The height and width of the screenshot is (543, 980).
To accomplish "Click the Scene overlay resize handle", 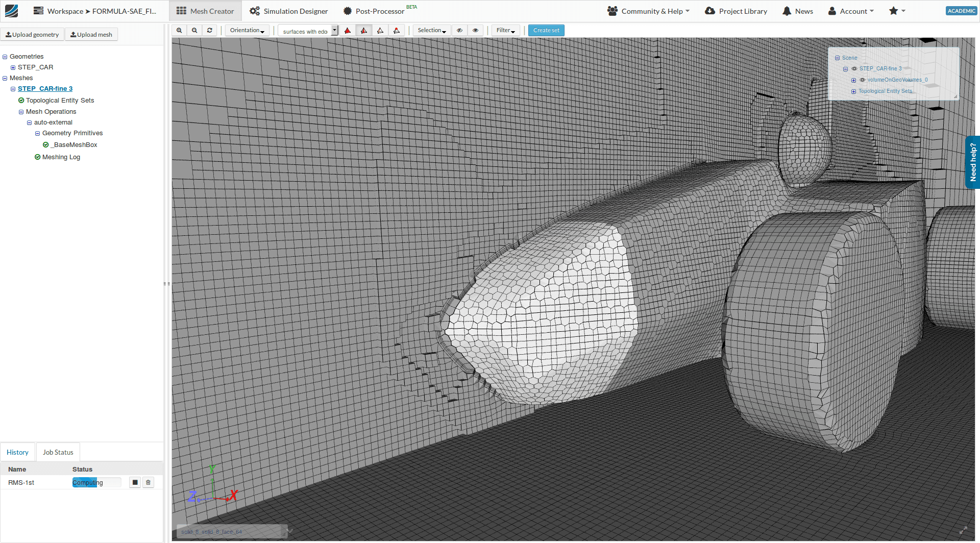I will tap(955, 96).
